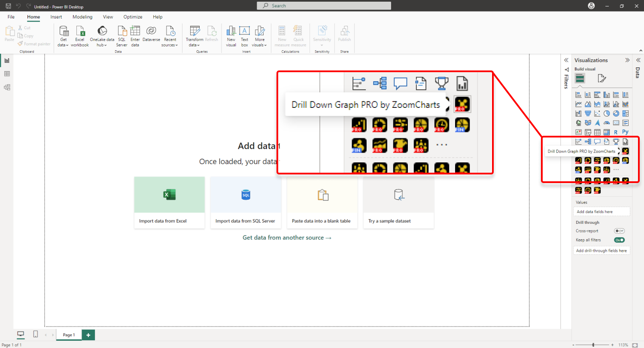Expand the Filters pane
The image size is (644, 348).
pos(566,60)
